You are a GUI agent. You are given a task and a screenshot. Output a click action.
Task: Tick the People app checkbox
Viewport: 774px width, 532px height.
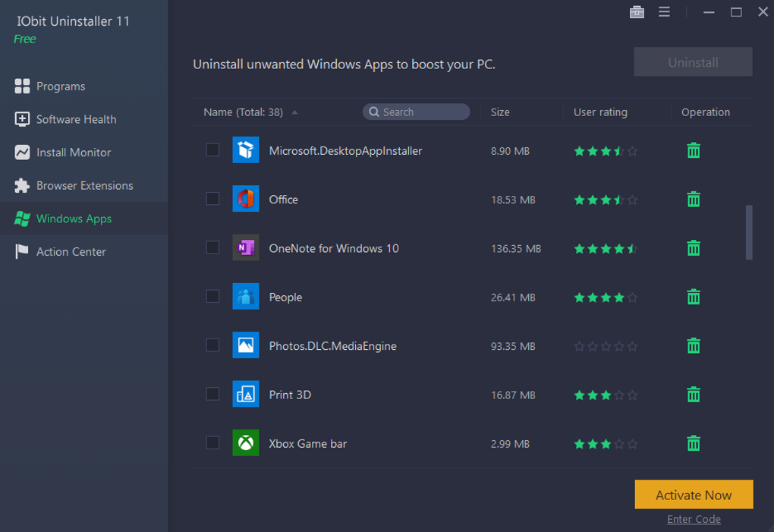point(212,297)
